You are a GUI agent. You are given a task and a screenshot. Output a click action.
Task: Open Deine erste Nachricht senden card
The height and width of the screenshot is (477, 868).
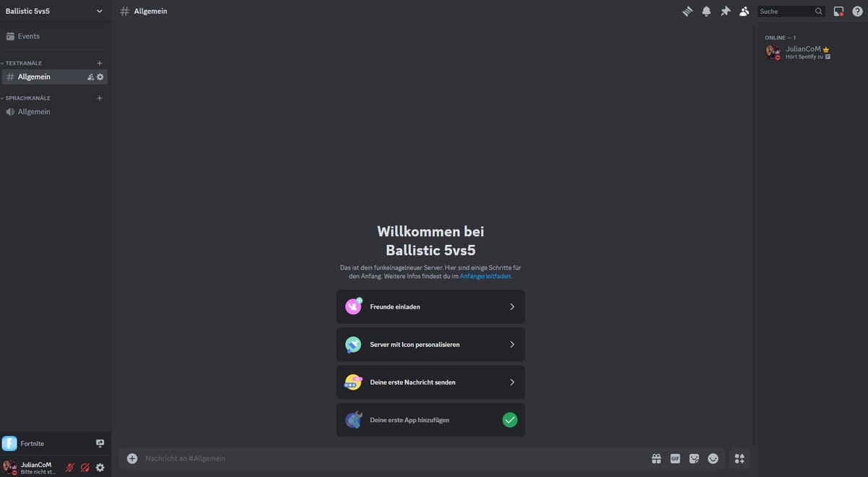coord(430,382)
